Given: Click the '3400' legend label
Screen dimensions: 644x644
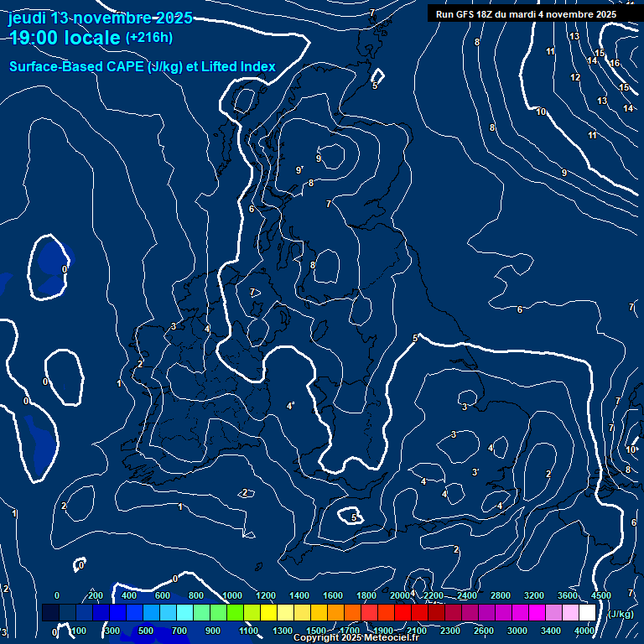Looking at the screenshot, I should click(x=551, y=631).
